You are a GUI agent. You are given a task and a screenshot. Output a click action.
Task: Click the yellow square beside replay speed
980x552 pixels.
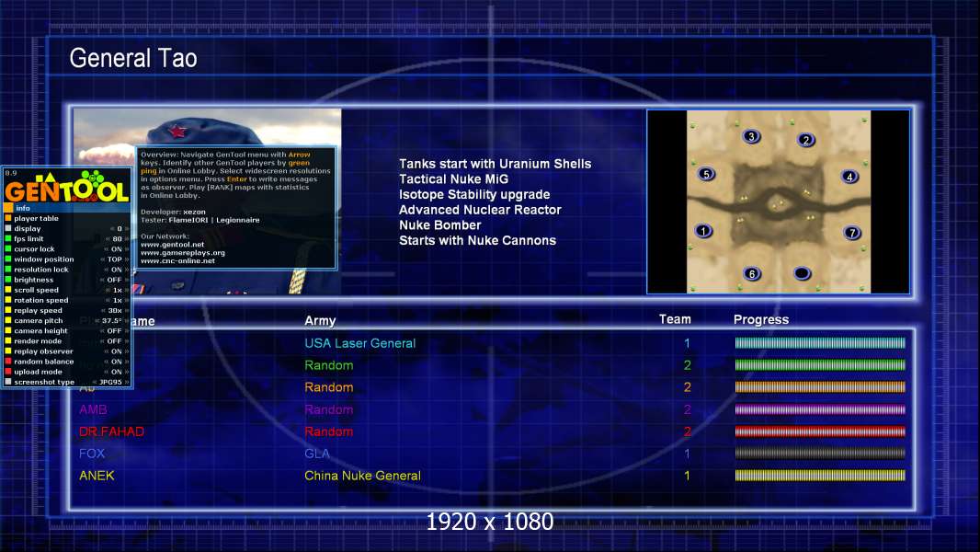8,310
